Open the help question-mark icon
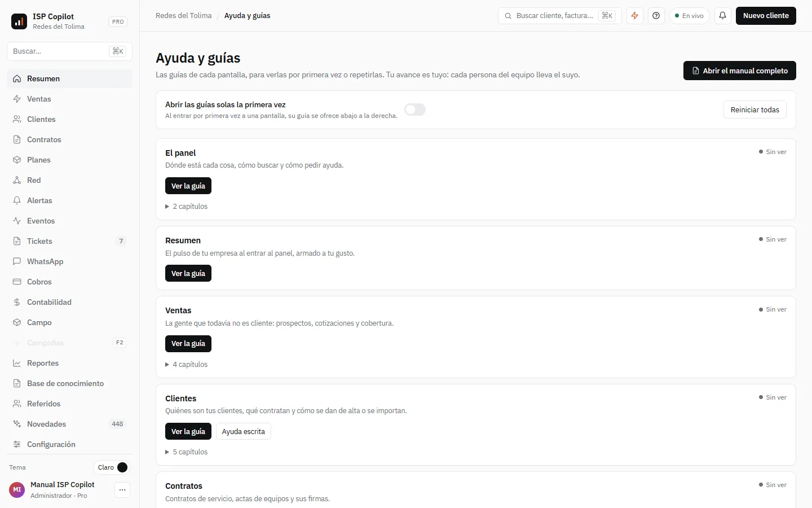 click(x=656, y=16)
